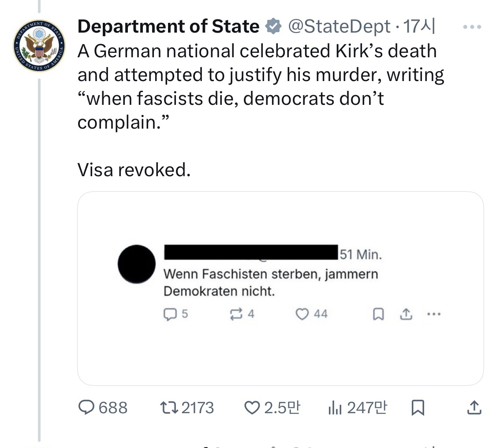Viewport: 496px width, 448px height.
Task: Open the ellipsis menu inside the German post screenshot
Action: tap(433, 314)
